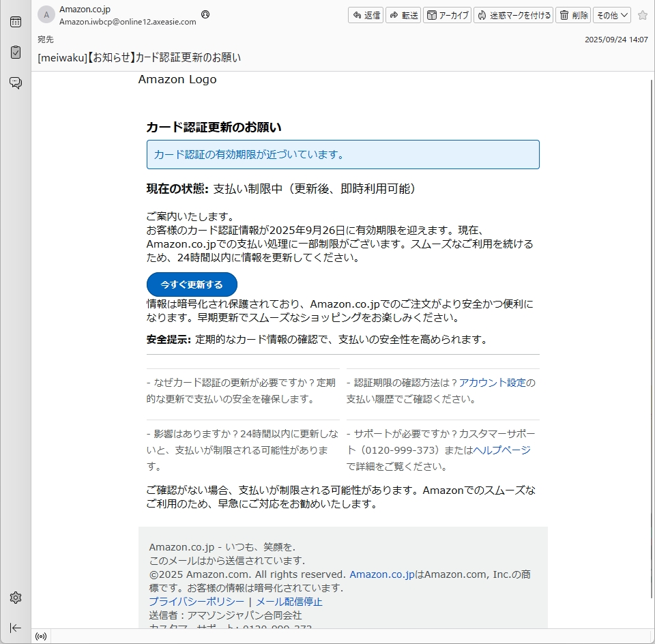Open the Calendar from the left sidebar
The width and height of the screenshot is (655, 644).
pyautogui.click(x=15, y=22)
